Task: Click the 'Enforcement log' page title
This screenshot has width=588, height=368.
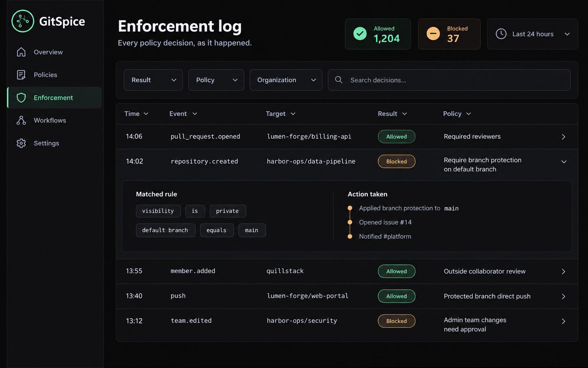Action: tap(180, 26)
